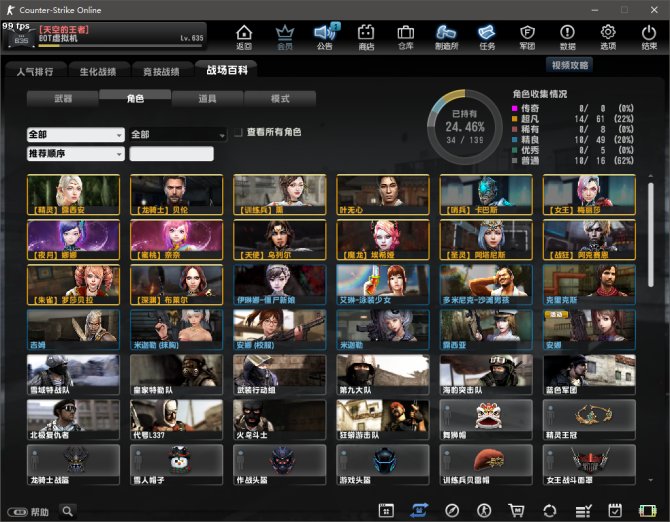
Task: Open the 制造所 crafting workshop icon
Action: pyautogui.click(x=446, y=38)
